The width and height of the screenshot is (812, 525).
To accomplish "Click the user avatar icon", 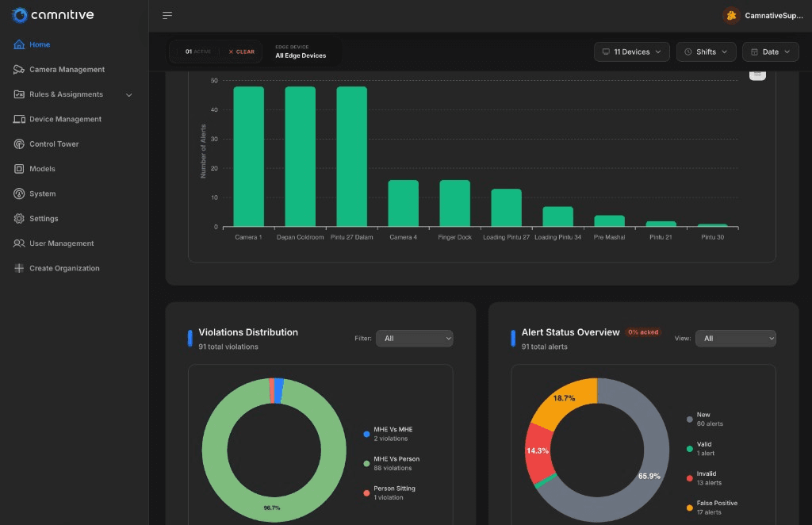I will [731, 16].
